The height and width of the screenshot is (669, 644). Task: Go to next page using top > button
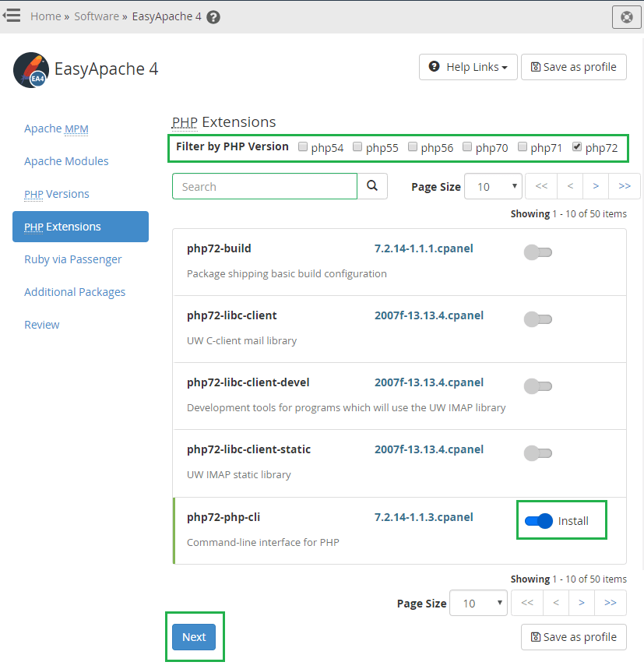pos(596,186)
